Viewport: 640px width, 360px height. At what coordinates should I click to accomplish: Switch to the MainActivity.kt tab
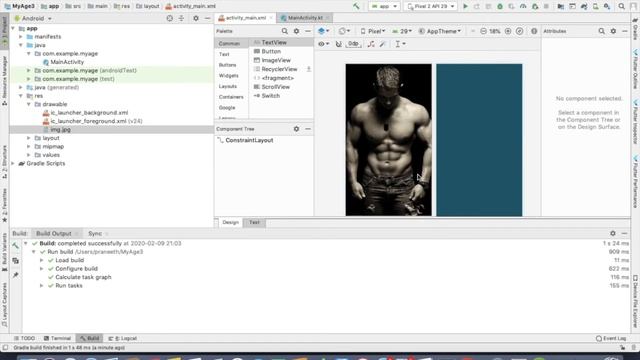coord(304,18)
